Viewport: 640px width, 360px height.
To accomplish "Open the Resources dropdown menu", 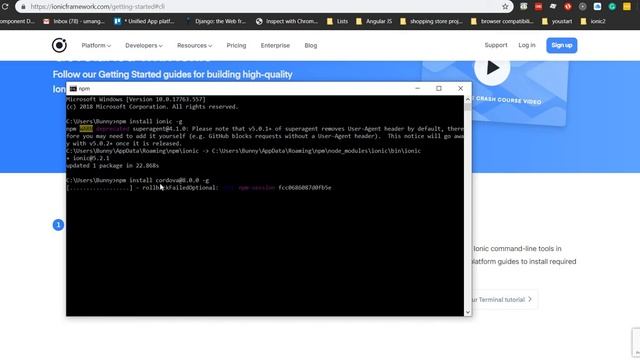I will tap(194, 45).
